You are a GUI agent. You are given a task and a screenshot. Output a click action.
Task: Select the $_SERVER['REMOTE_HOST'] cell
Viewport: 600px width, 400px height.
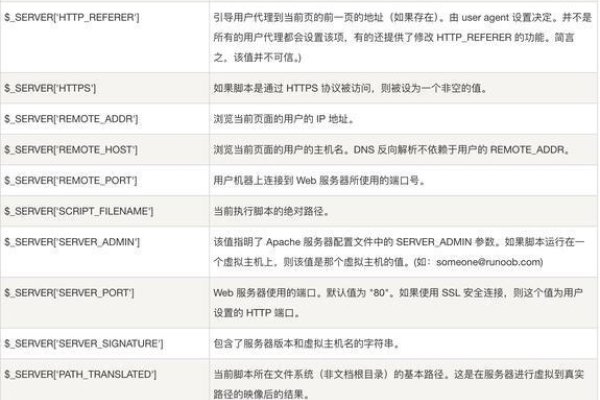point(105,149)
